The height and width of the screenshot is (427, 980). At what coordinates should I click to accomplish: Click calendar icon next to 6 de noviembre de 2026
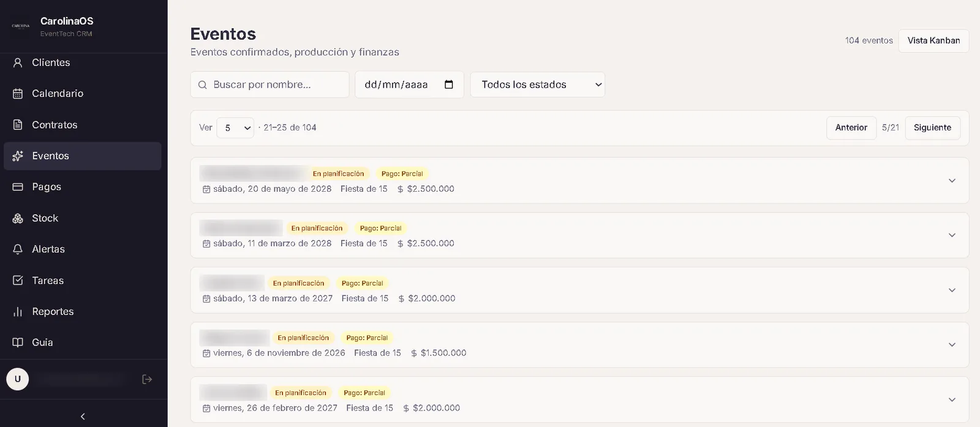(x=206, y=353)
